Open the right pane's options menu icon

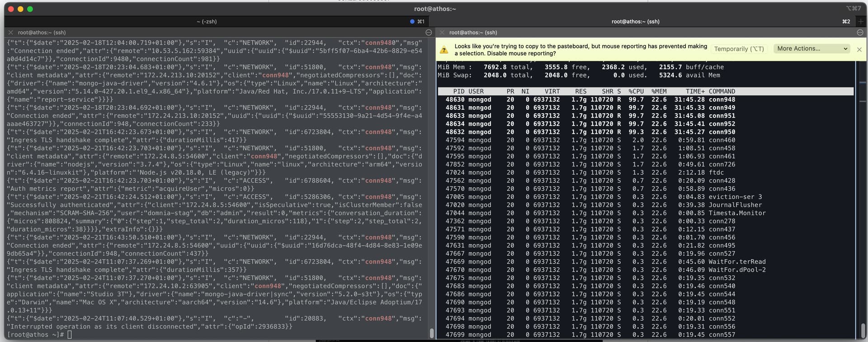pos(860,33)
